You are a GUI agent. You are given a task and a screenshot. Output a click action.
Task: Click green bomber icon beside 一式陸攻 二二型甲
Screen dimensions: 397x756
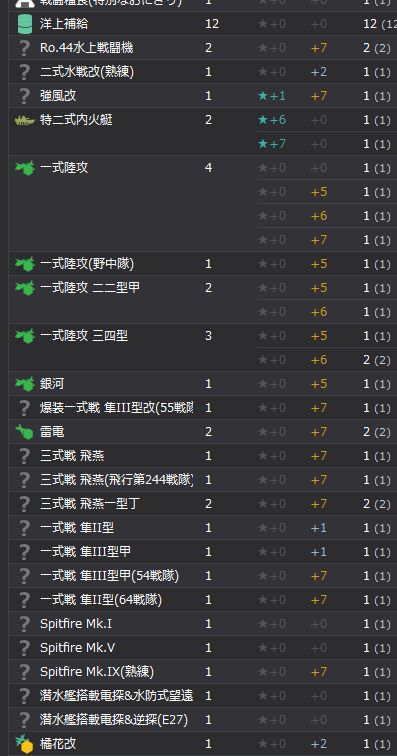pyautogui.click(x=25, y=288)
